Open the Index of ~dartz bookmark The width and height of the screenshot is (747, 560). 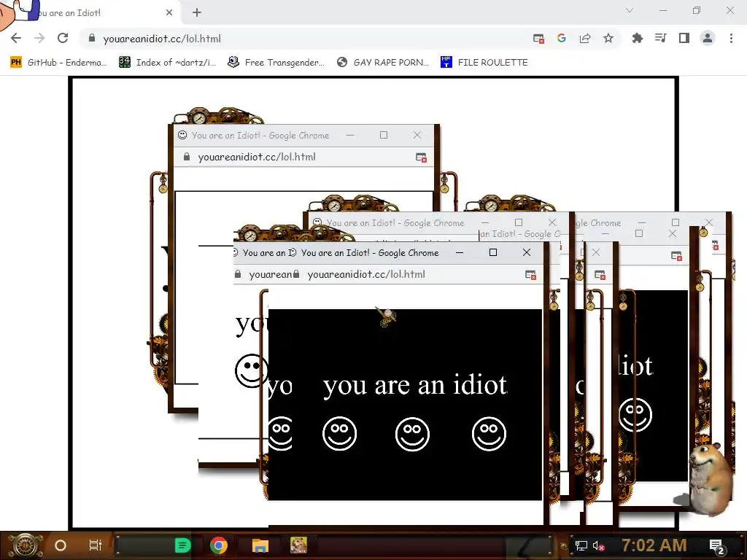(167, 63)
